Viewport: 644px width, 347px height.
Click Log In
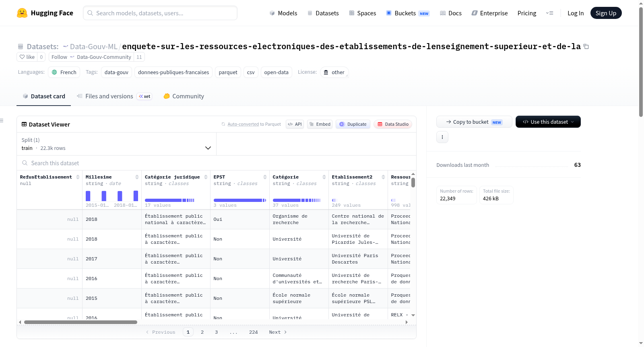coord(576,13)
